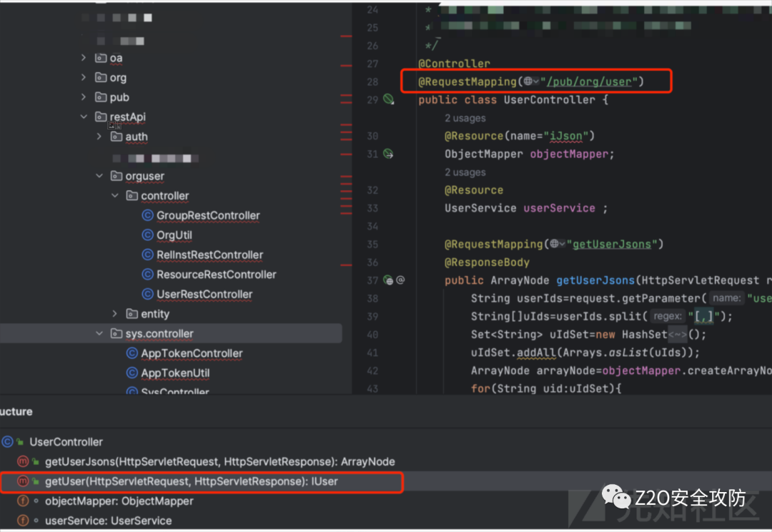Screen dimensions: 772x532
Task: Click the AppTokenController class icon
Action: coord(132,353)
